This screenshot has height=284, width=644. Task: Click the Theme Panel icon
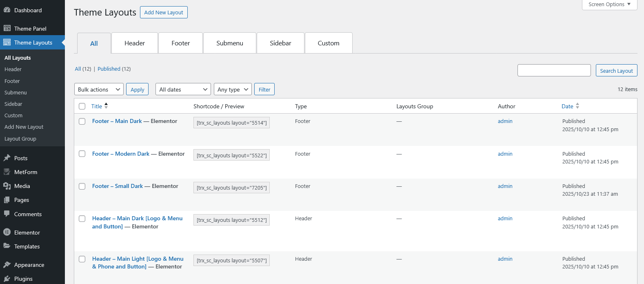[7, 29]
